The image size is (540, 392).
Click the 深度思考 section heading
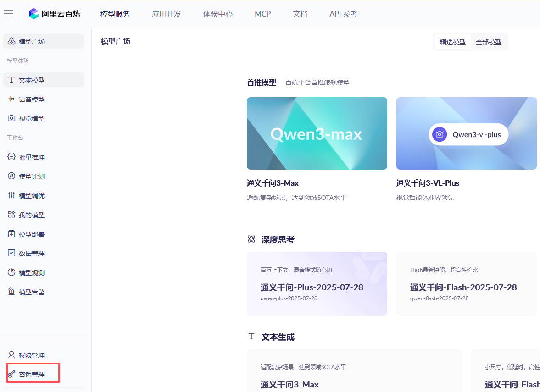coord(278,239)
